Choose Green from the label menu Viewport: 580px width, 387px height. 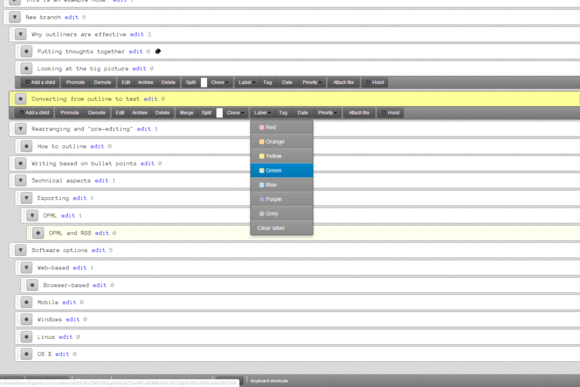[x=281, y=170]
